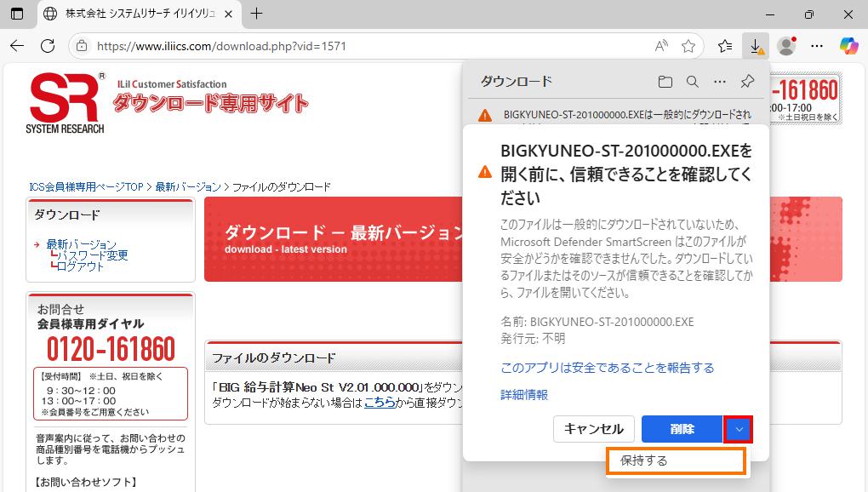Image resolution: width=868 pixels, height=492 pixels.
Task: Launch the Copilot icon
Action: (x=848, y=46)
